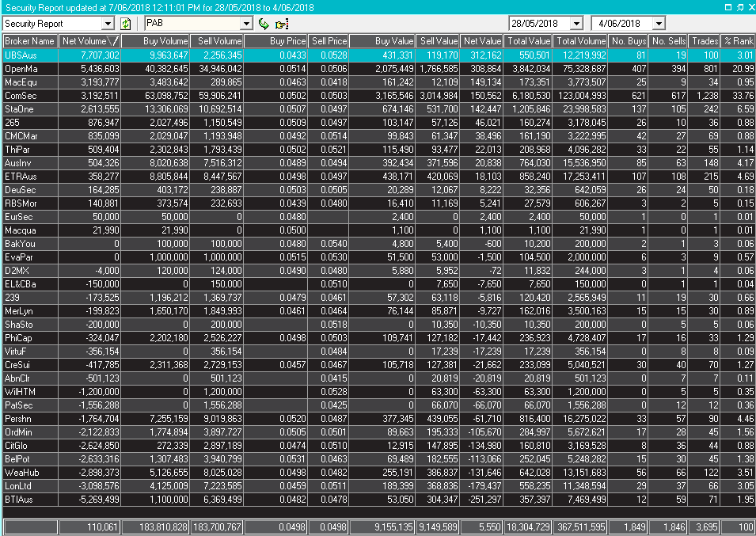Viewport: 756px width, 536px height.
Task: Sort by the Sell Price column header
Action: (x=329, y=41)
